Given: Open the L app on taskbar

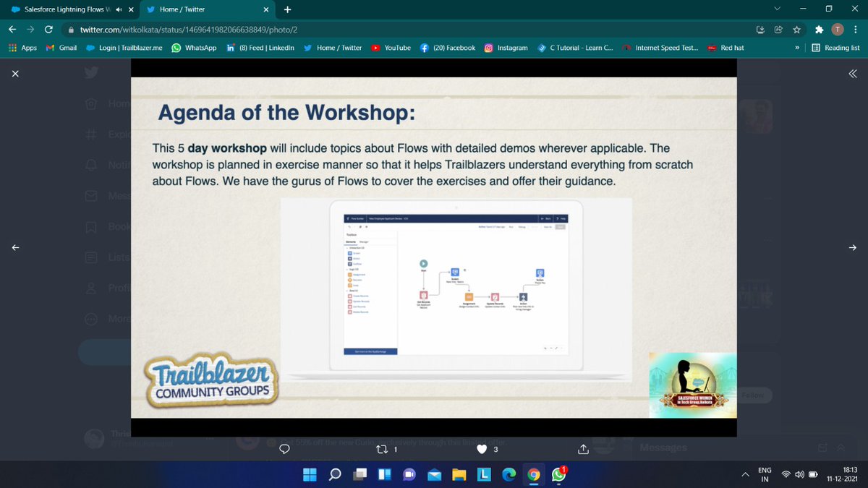Looking at the screenshot, I should click(484, 474).
